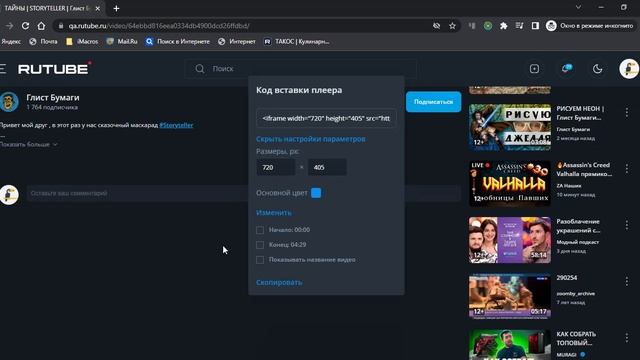Open the zoomby_archive channel name
The image size is (640, 360).
(576, 293)
